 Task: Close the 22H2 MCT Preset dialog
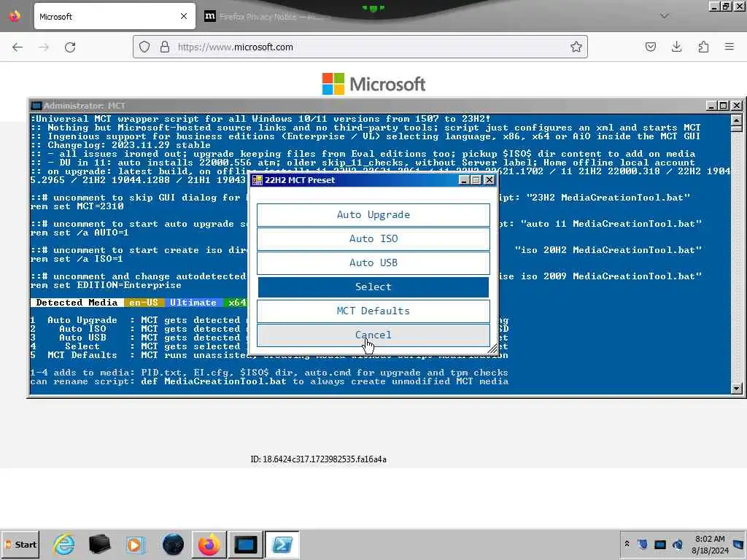point(489,180)
